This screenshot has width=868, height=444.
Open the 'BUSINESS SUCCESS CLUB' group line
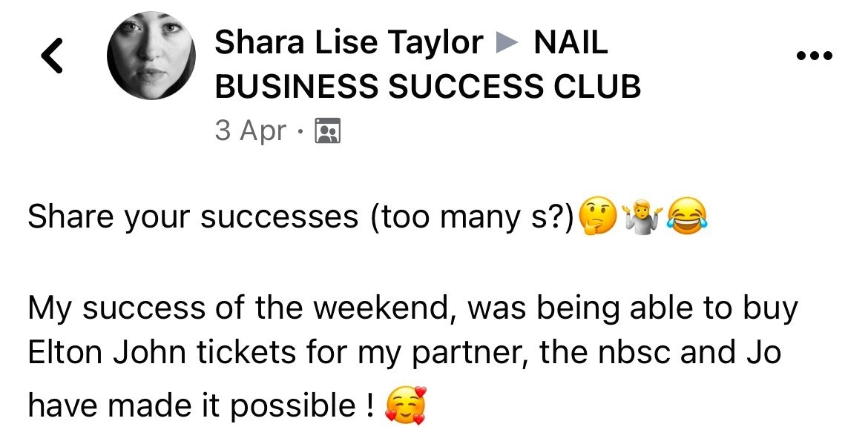[x=427, y=87]
